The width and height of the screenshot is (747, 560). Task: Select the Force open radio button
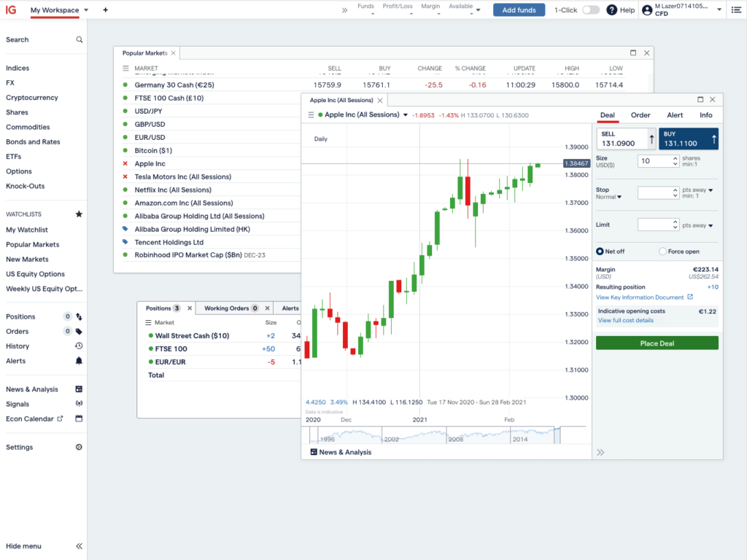(662, 252)
